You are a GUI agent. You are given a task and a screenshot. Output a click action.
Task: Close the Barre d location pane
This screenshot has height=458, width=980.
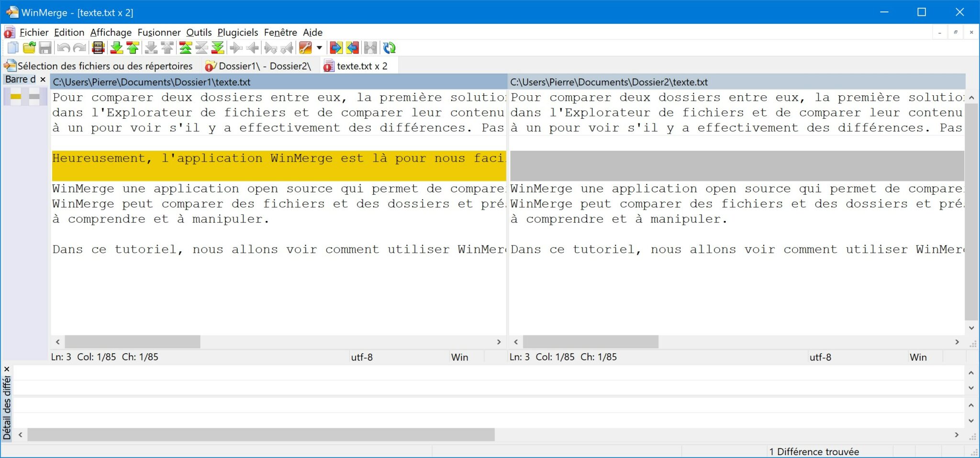43,79
